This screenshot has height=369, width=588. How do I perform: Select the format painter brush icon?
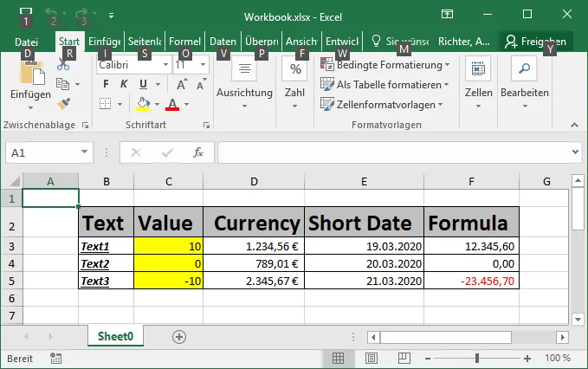point(63,103)
